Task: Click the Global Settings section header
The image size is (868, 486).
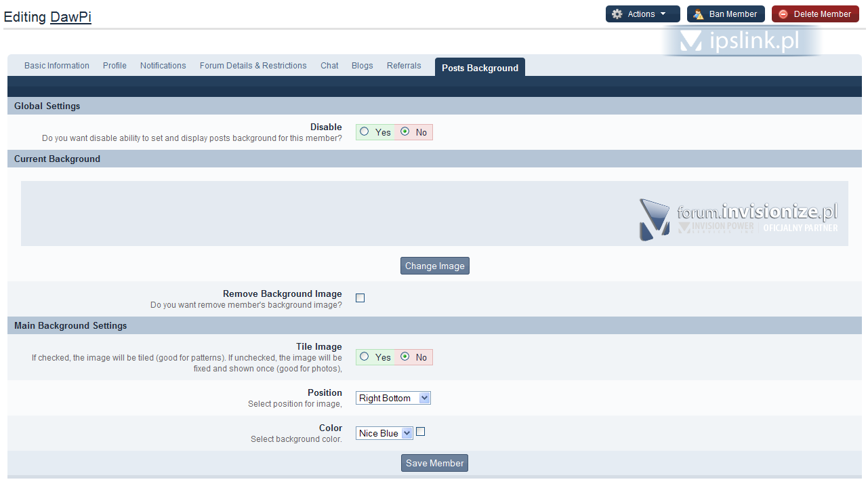Action: [x=434, y=106]
